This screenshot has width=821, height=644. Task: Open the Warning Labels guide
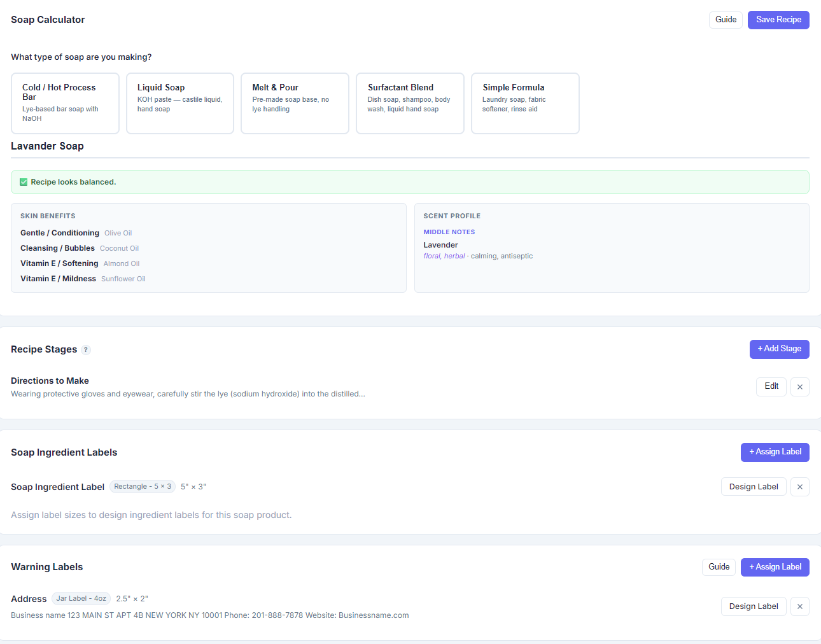719,567
